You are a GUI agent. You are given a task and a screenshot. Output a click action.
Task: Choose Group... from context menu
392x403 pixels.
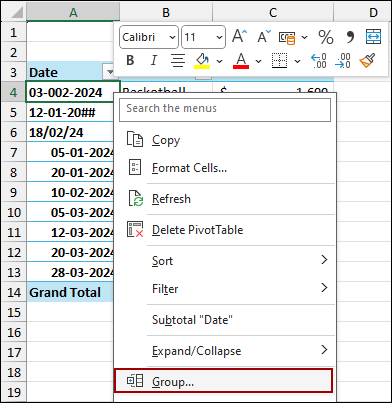(223, 381)
